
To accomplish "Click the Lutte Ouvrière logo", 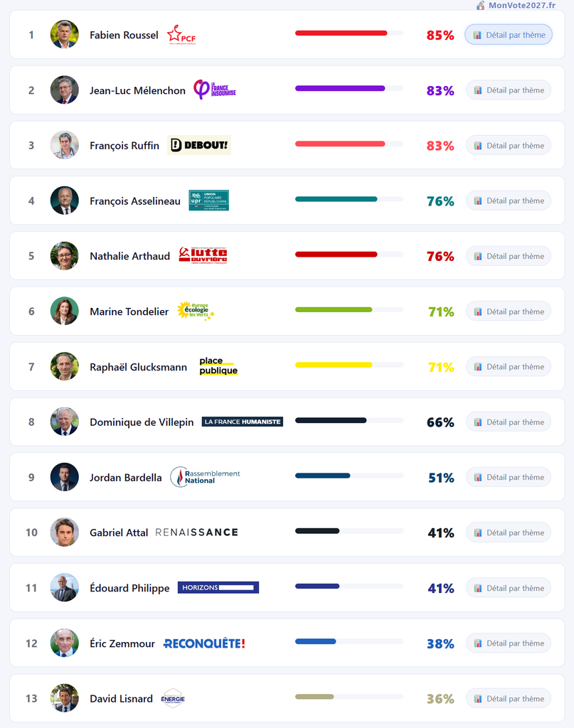I will pos(203,255).
